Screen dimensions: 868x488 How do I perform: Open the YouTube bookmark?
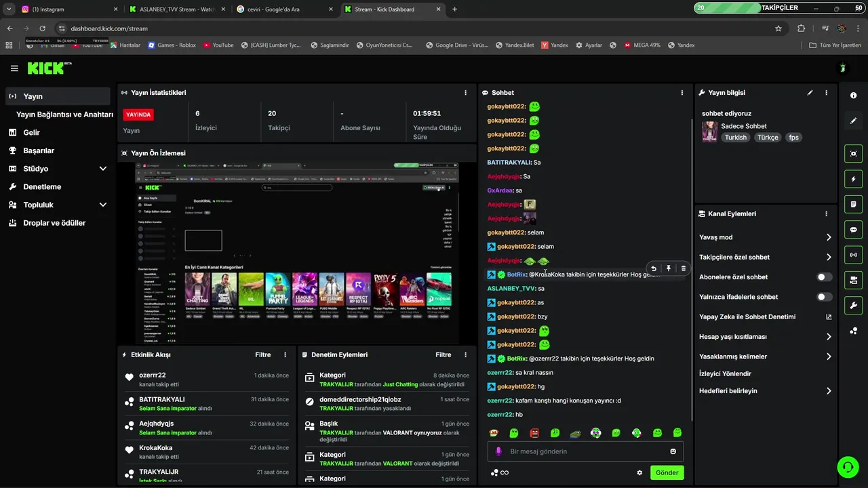[x=218, y=45]
